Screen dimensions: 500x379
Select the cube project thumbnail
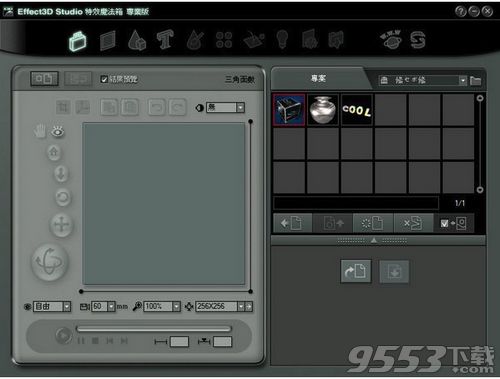289,110
